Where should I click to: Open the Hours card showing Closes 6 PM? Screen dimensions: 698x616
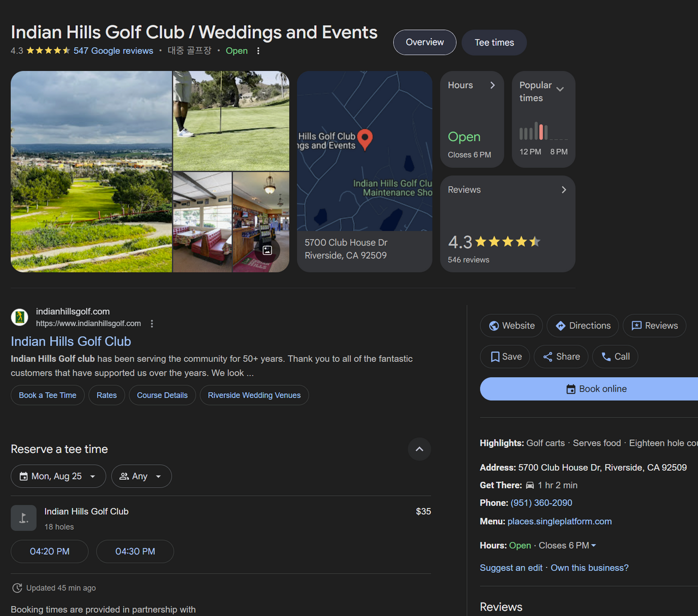click(472, 119)
